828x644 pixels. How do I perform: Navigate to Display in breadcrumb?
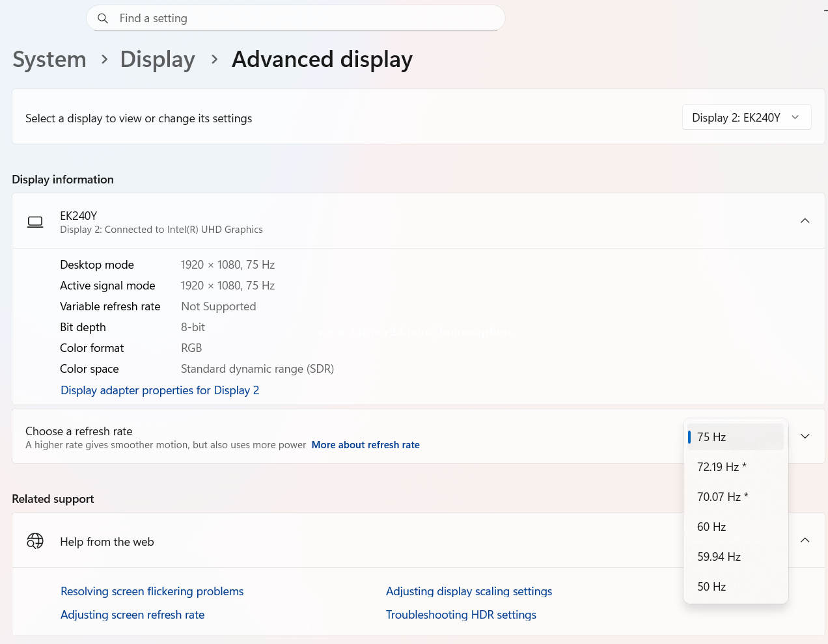tap(158, 59)
